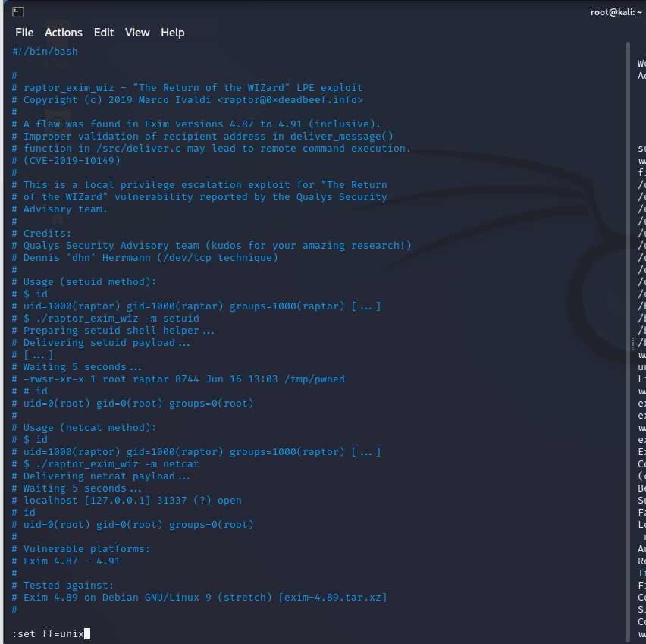Click the 'Vulnerable platforms:' line
Image resolution: width=646 pixels, height=644 pixels.
[x=81, y=549]
